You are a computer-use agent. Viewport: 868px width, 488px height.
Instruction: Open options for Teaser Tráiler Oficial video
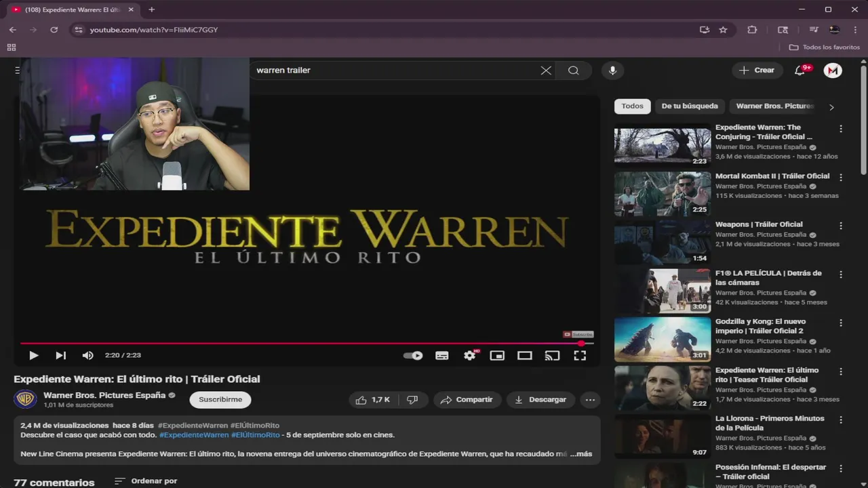click(841, 371)
